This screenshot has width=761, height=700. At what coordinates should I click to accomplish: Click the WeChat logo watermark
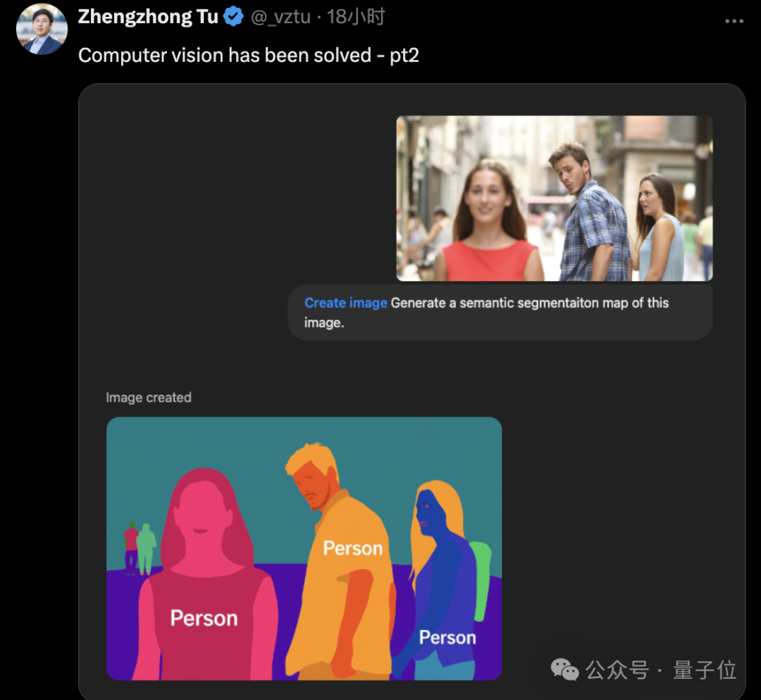coord(564,670)
